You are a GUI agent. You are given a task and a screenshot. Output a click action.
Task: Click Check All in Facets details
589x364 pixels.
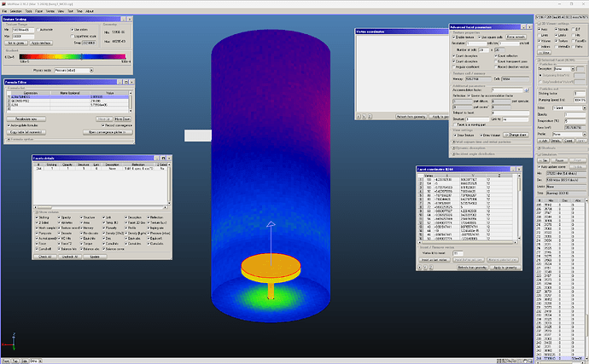(45, 257)
